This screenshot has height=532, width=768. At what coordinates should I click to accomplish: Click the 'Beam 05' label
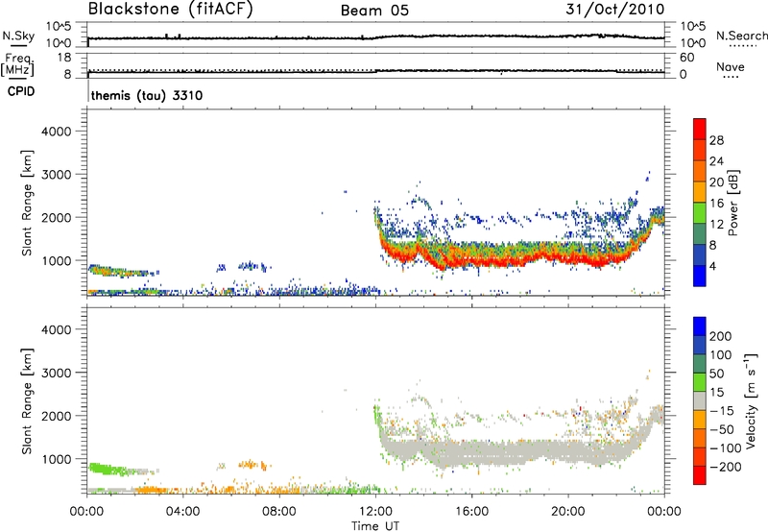[x=374, y=11]
